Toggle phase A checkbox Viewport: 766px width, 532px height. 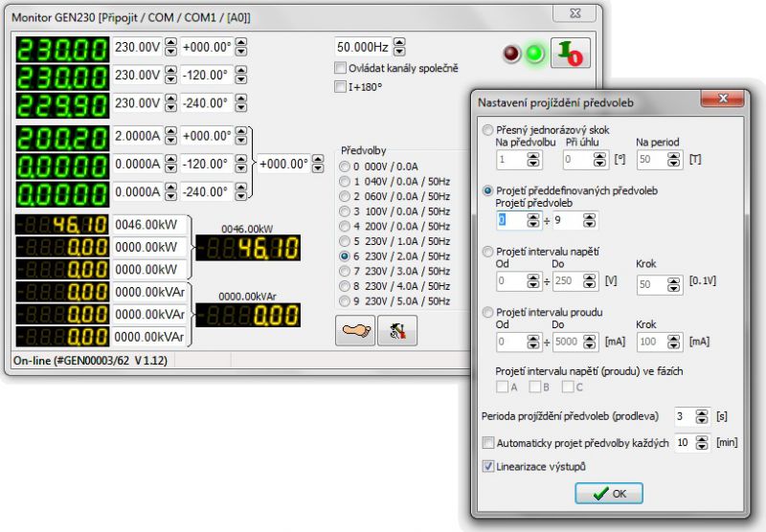[x=502, y=387]
